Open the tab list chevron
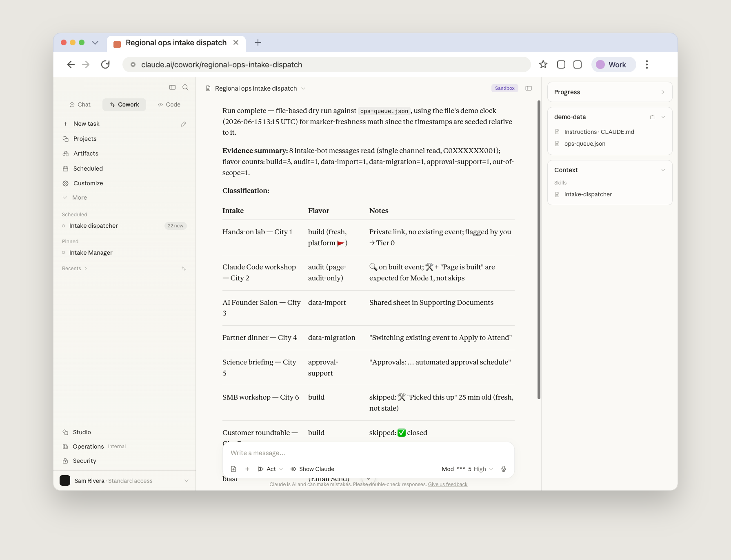731x560 pixels. click(95, 42)
